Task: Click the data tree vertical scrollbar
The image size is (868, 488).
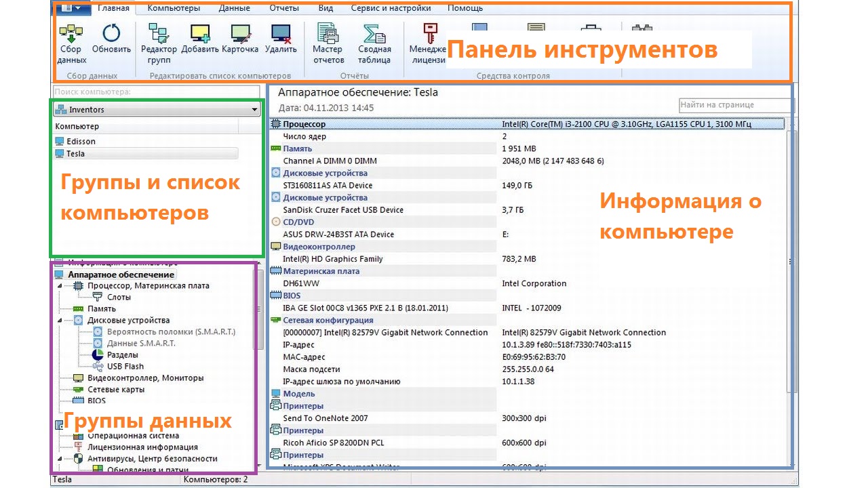Action: [x=258, y=308]
